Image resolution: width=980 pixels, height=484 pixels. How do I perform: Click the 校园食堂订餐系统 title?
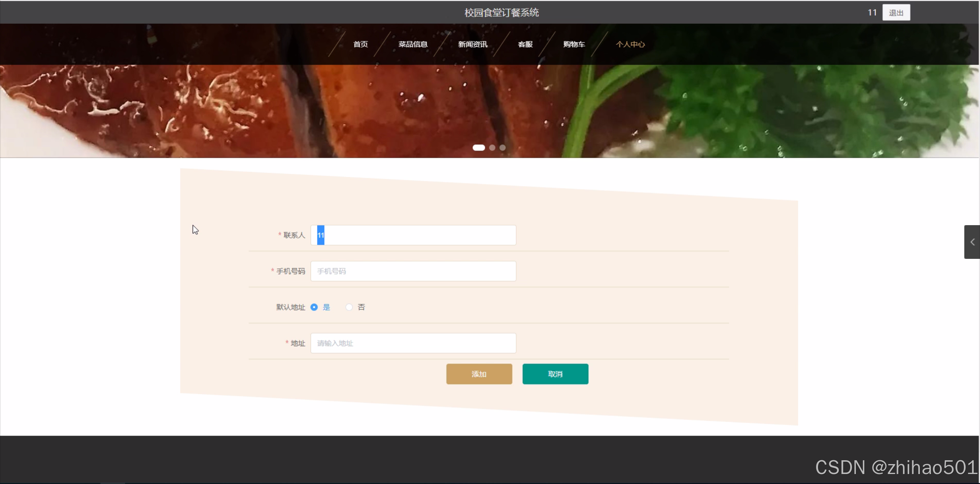(502, 13)
